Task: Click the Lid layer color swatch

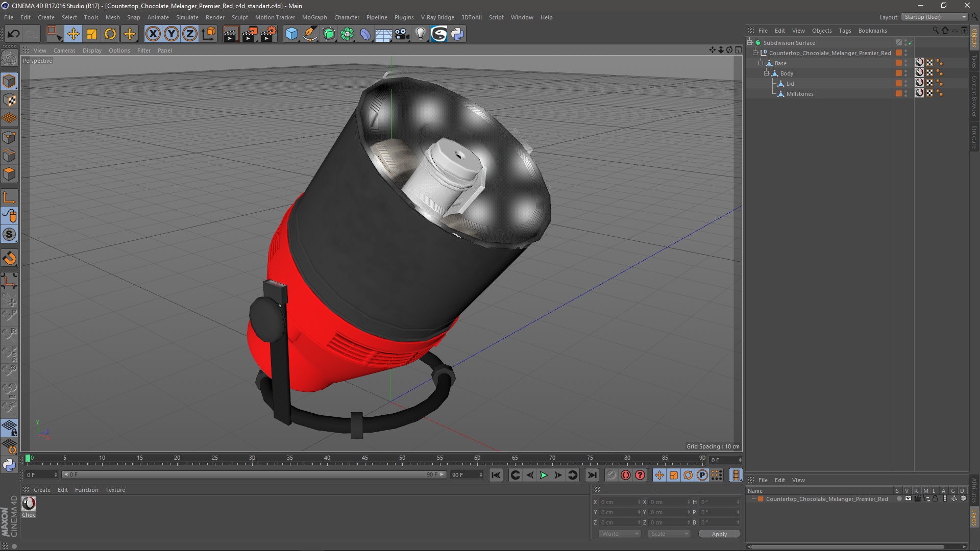Action: point(899,84)
